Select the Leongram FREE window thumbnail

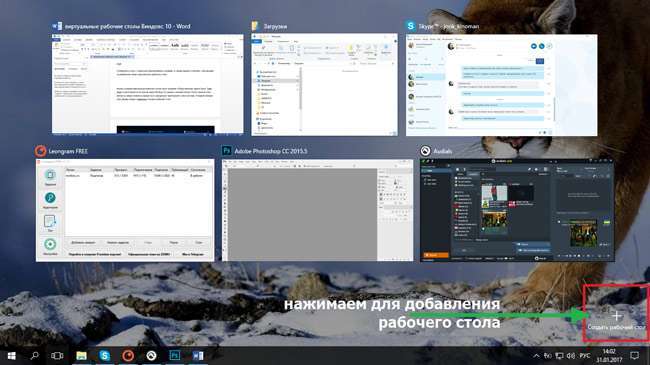tap(125, 210)
